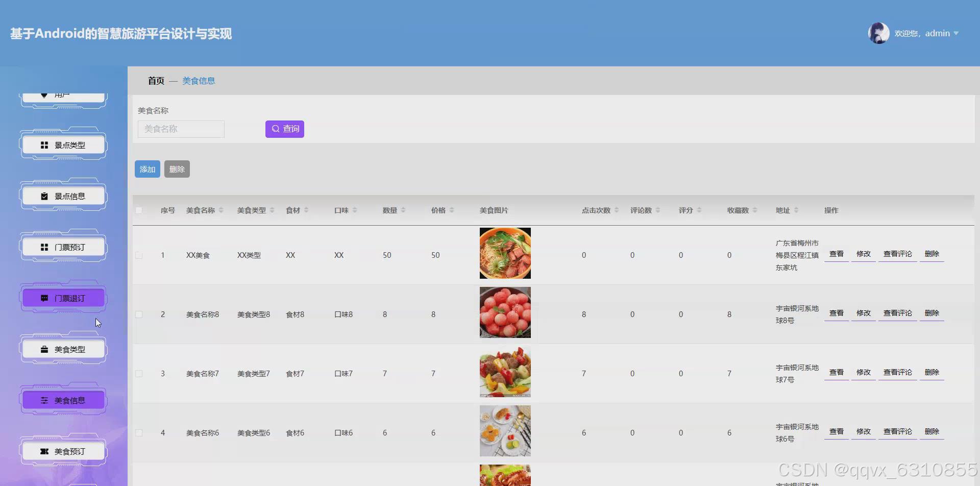Image resolution: width=980 pixels, height=486 pixels.
Task: Sort by 评分 column arrows
Action: 699,210
